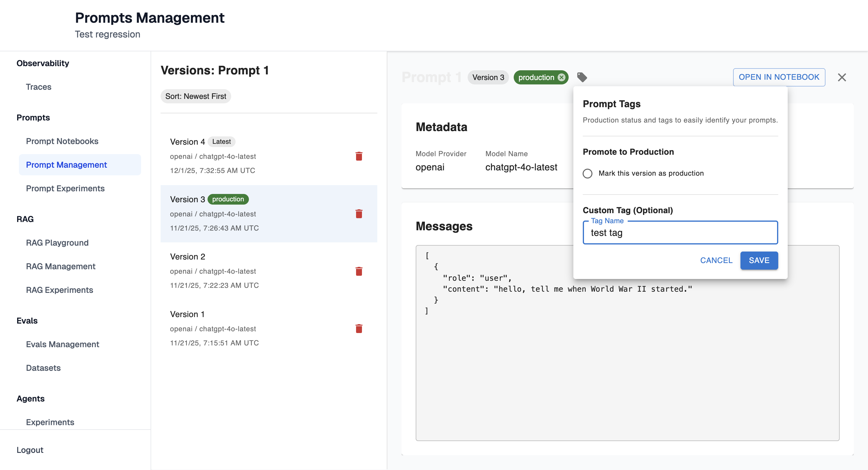The width and height of the screenshot is (868, 470).
Task: Click the delete icon beside Version 1
Action: (359, 329)
